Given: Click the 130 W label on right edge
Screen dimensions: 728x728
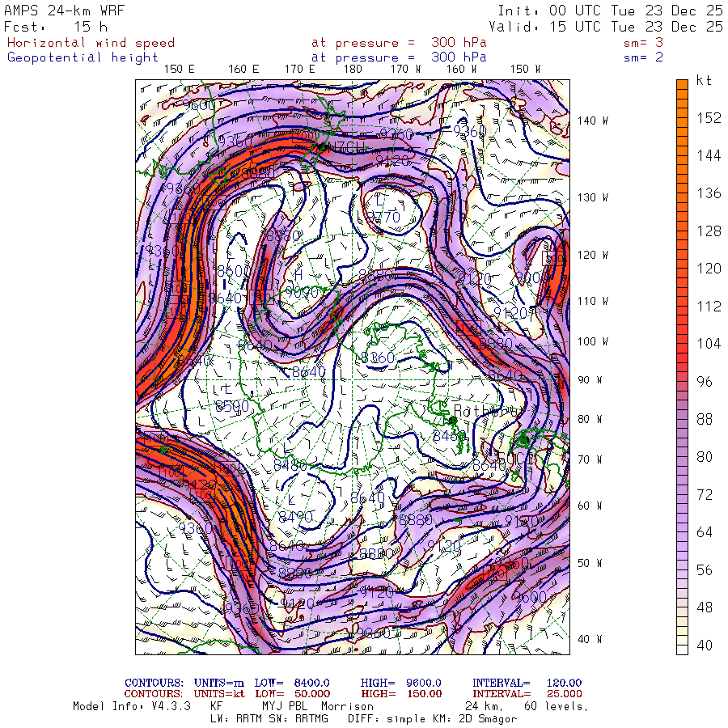Looking at the screenshot, I should (x=593, y=197).
